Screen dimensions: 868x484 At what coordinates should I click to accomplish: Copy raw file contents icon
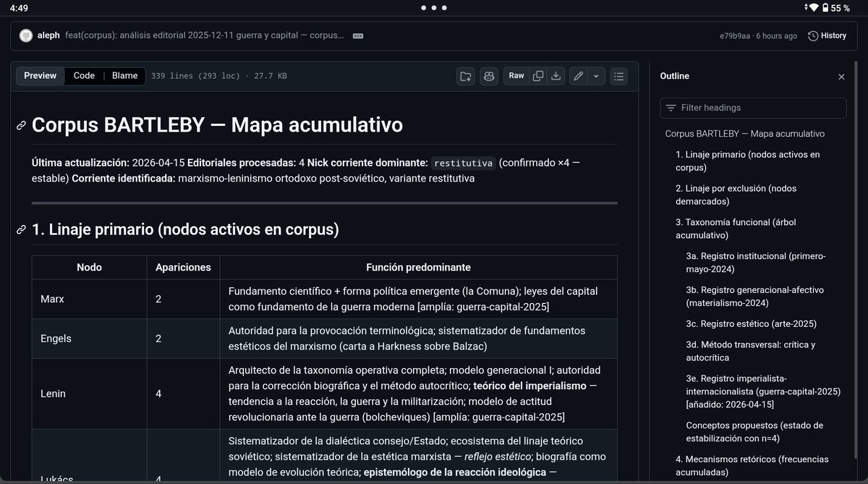coord(538,76)
